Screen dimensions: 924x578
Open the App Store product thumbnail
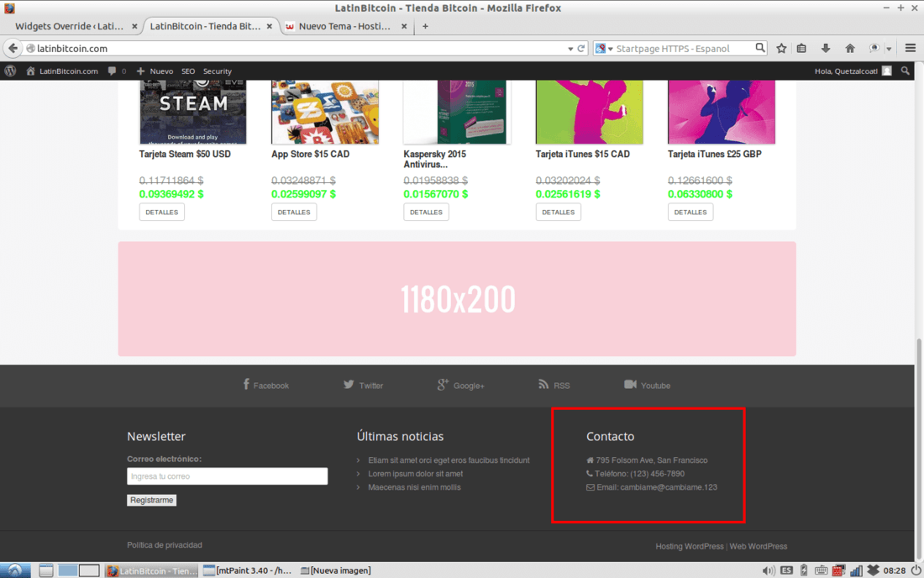point(325,112)
